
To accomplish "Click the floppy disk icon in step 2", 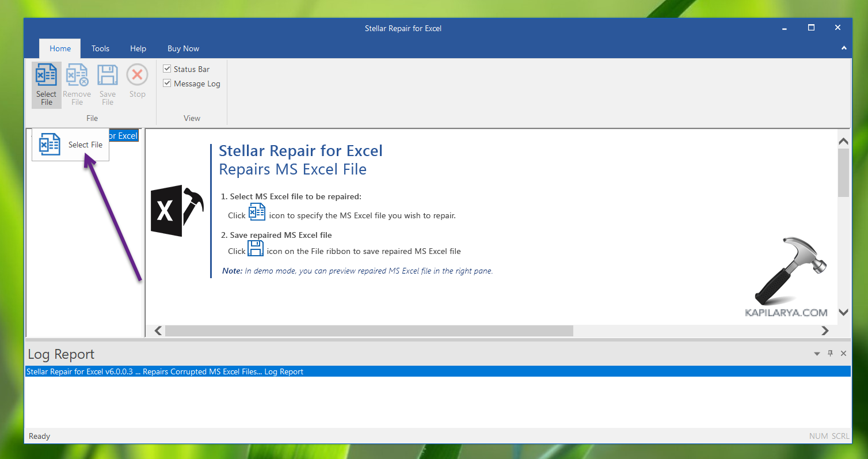I will point(256,249).
